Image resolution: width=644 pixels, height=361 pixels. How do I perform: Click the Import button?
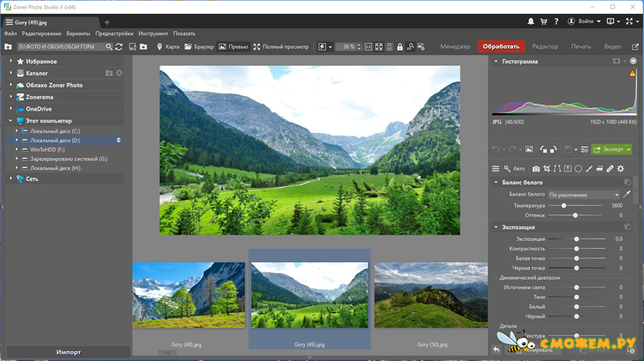tap(68, 352)
